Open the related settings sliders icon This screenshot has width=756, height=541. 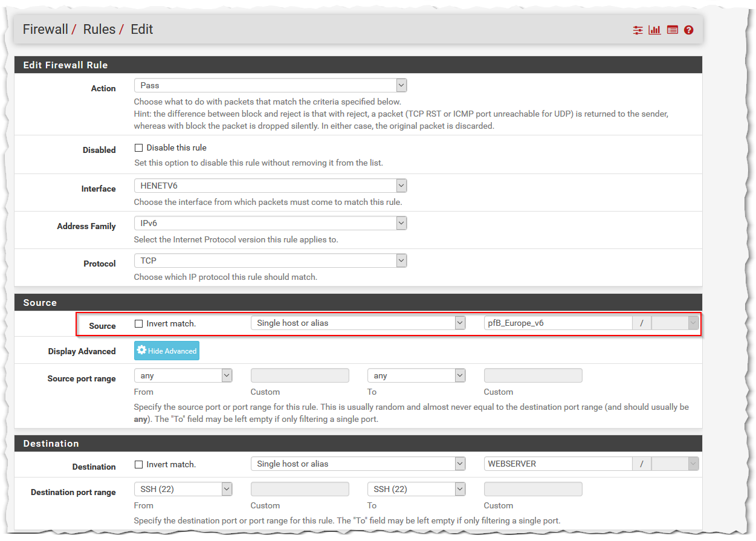pos(638,30)
